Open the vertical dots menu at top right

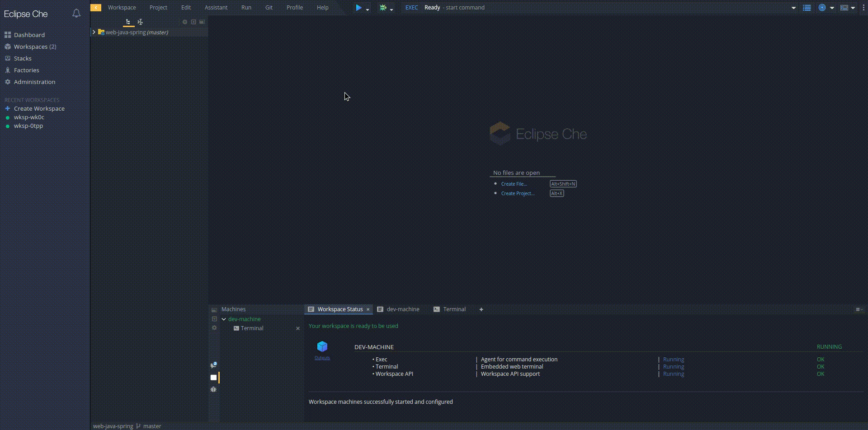pyautogui.click(x=864, y=8)
